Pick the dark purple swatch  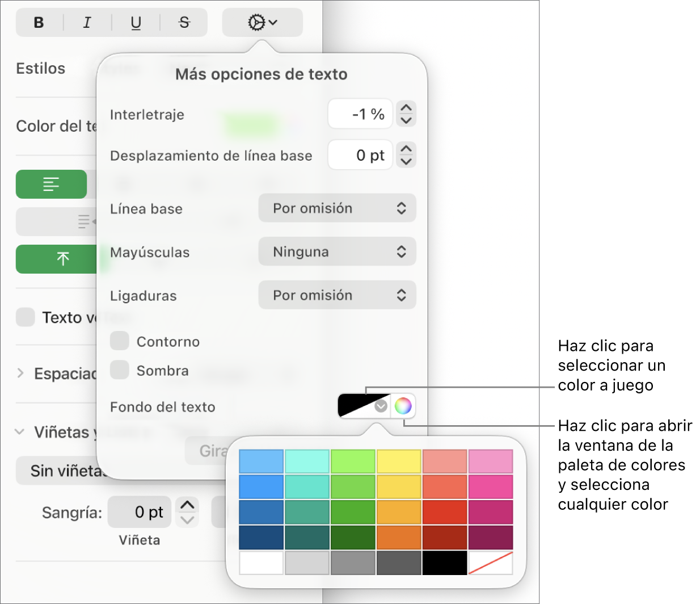tap(491, 537)
